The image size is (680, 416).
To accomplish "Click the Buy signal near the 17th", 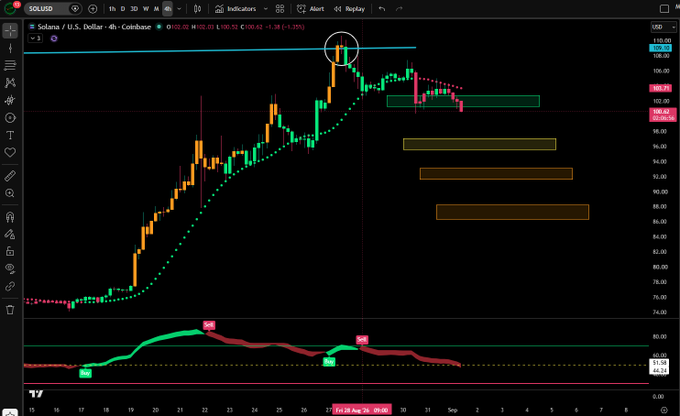I will 85,373.
